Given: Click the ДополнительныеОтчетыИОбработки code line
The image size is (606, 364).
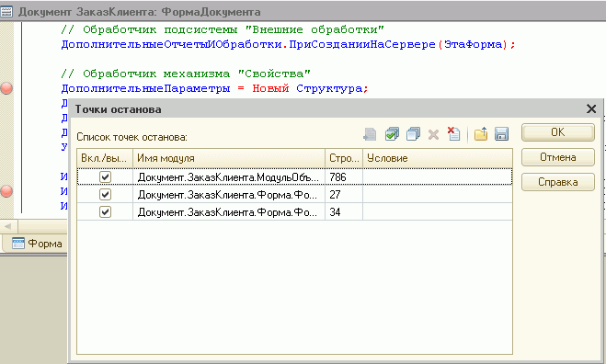Looking at the screenshot, I should pyautogui.click(x=288, y=44).
